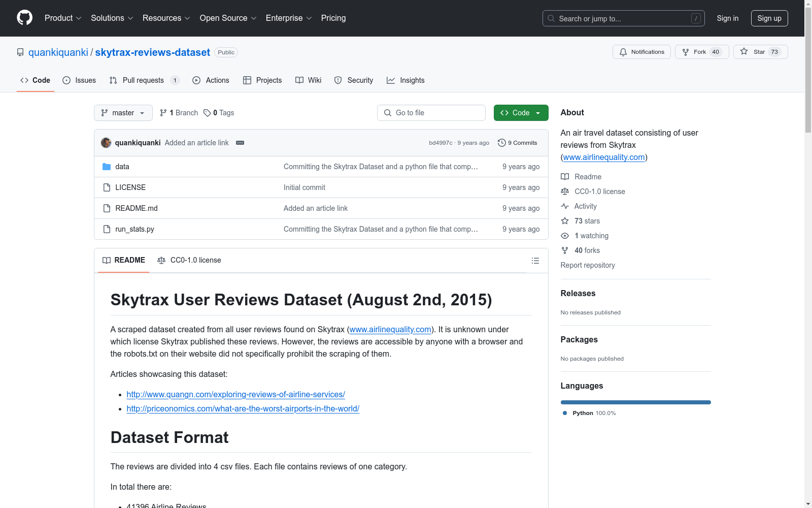Screen dimensions: 812x508
Task: Switch to the Wiki tab
Action: [309, 80]
